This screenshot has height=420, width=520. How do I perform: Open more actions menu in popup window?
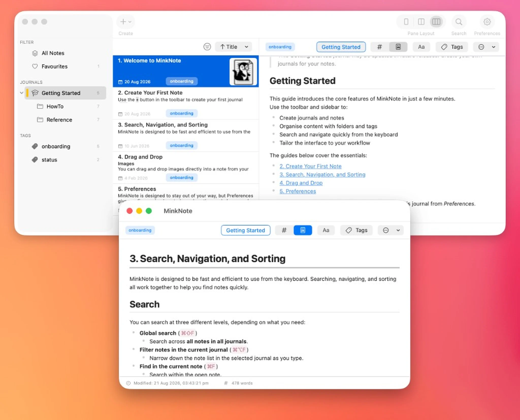(391, 230)
